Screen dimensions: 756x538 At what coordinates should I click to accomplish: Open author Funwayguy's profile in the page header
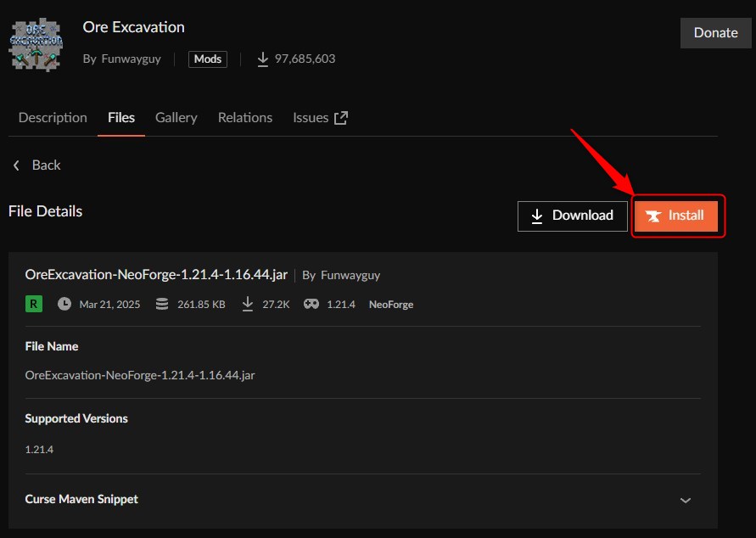pos(132,59)
